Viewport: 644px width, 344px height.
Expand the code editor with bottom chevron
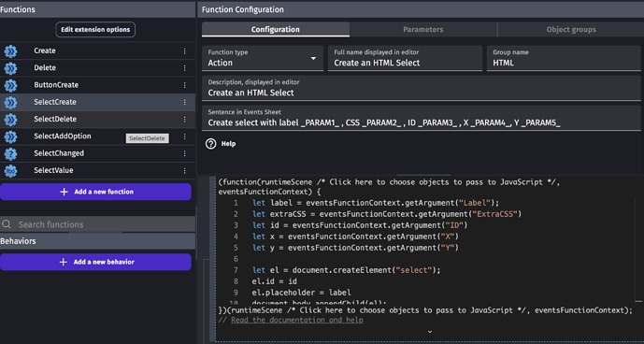click(430, 332)
